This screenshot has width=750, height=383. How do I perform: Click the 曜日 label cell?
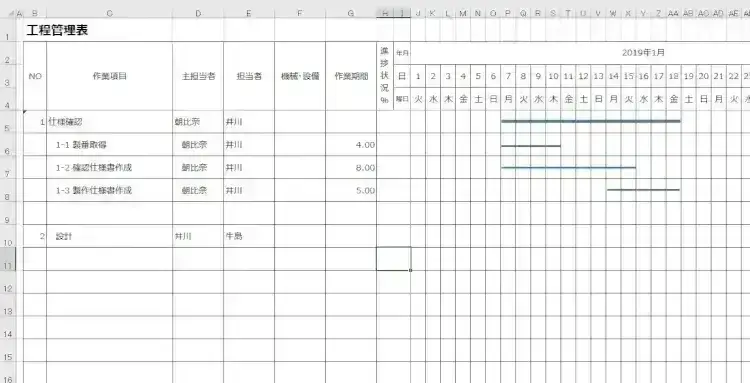[x=402, y=99]
